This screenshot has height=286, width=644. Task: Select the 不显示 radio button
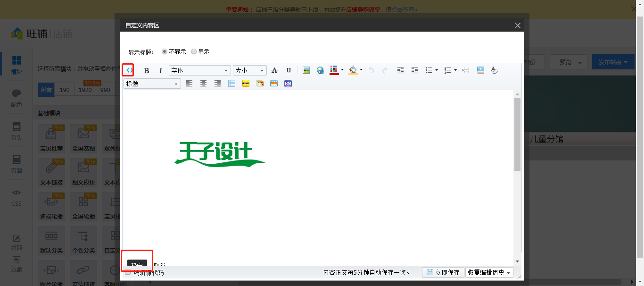click(x=165, y=52)
